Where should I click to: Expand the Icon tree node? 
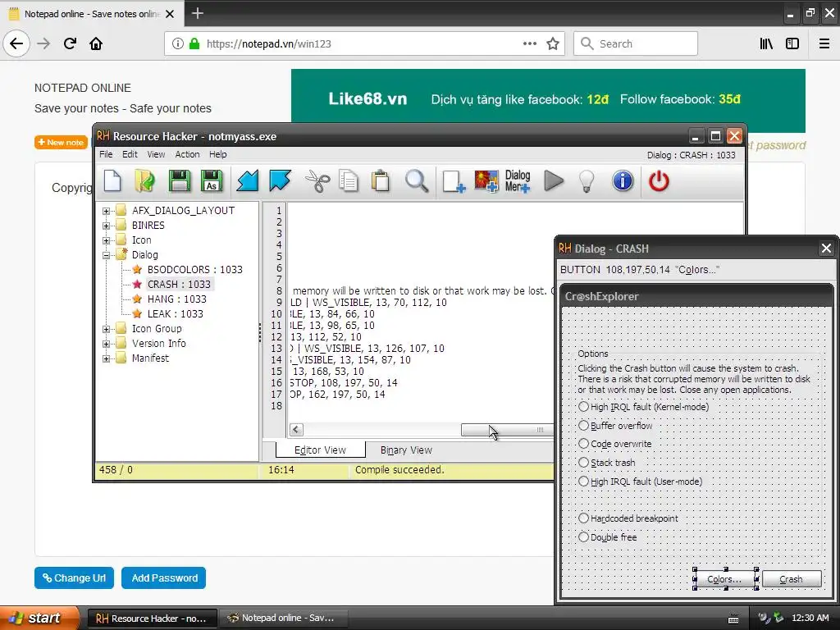[106, 240]
